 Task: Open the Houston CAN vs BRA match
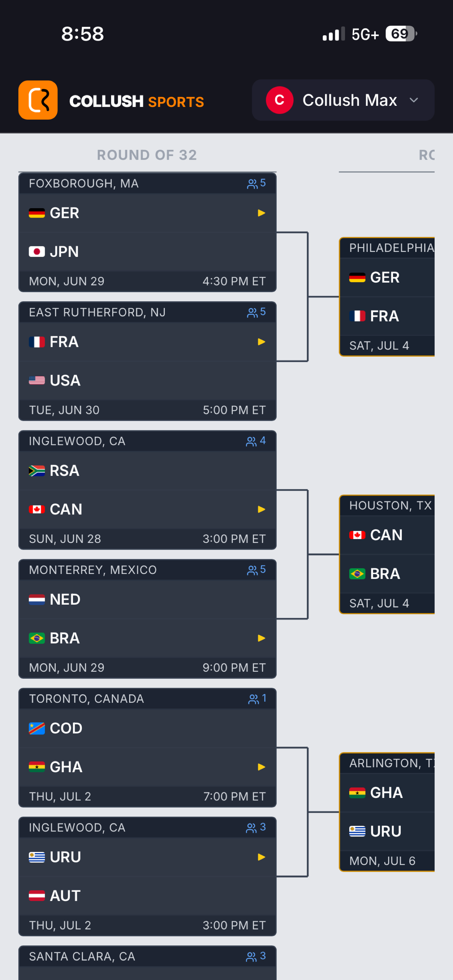tap(387, 554)
